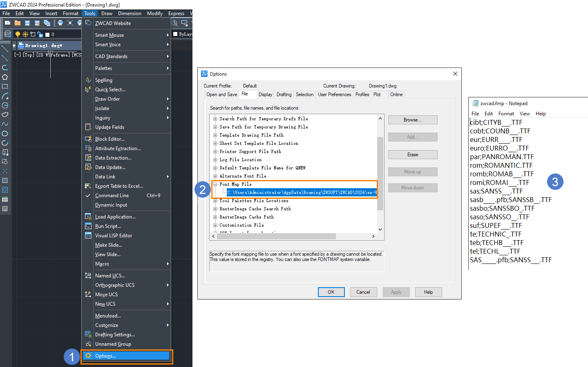Click the zoom magnifier icon beside Tools menu
Screen dimensions: 588x367
tap(175, 23)
